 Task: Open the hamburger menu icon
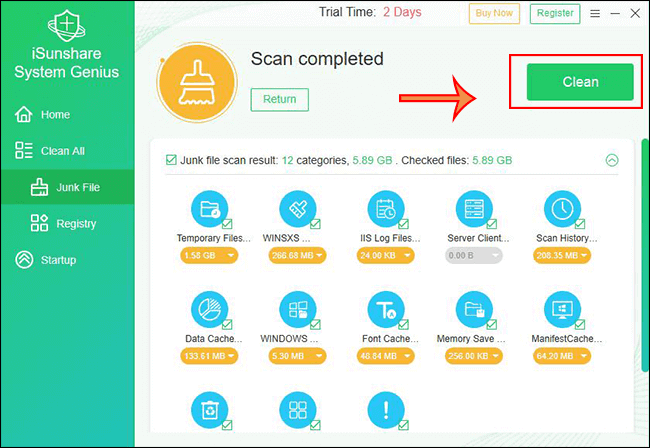point(595,13)
